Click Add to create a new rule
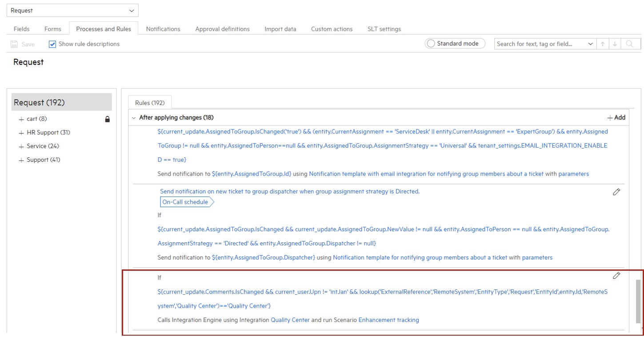The width and height of the screenshot is (644, 337). pyautogui.click(x=616, y=117)
